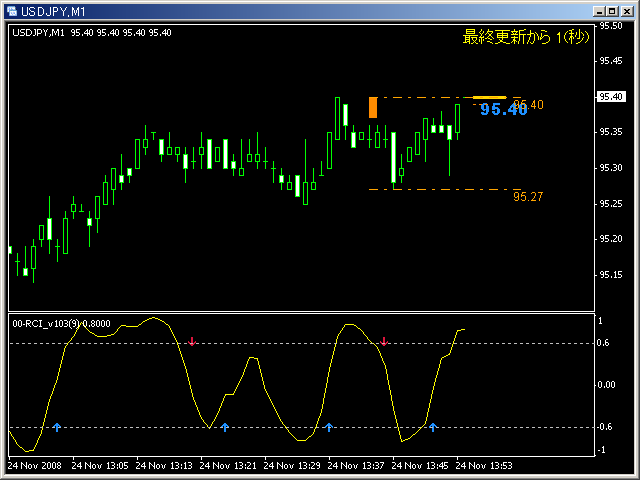Click the current price tag 95.40 on axis
Viewport: 640px width, 480px height.
click(x=611, y=97)
